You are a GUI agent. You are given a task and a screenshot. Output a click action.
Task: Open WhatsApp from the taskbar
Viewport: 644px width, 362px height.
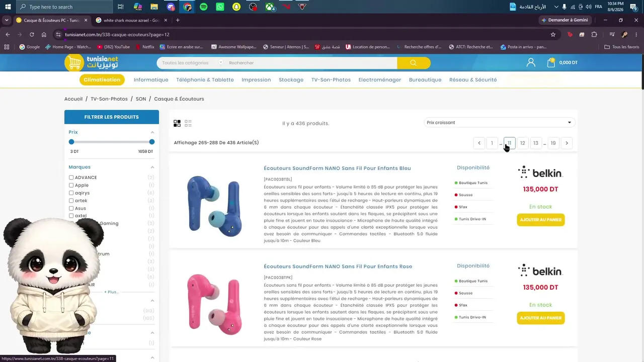pos(220,7)
